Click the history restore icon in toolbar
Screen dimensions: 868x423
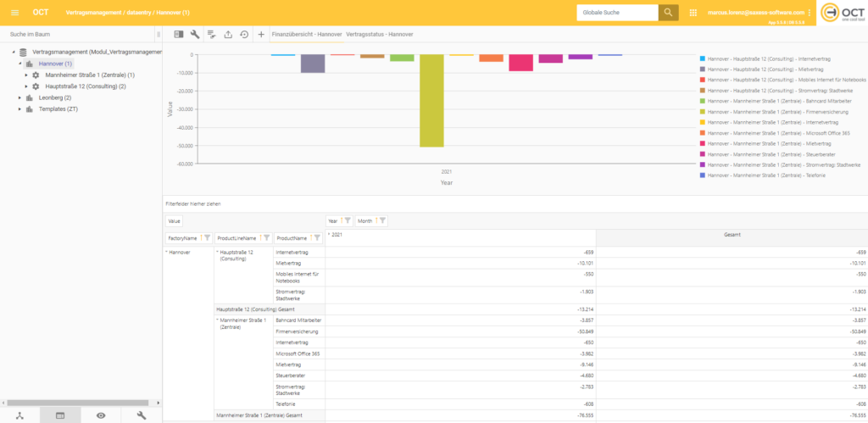pos(244,35)
